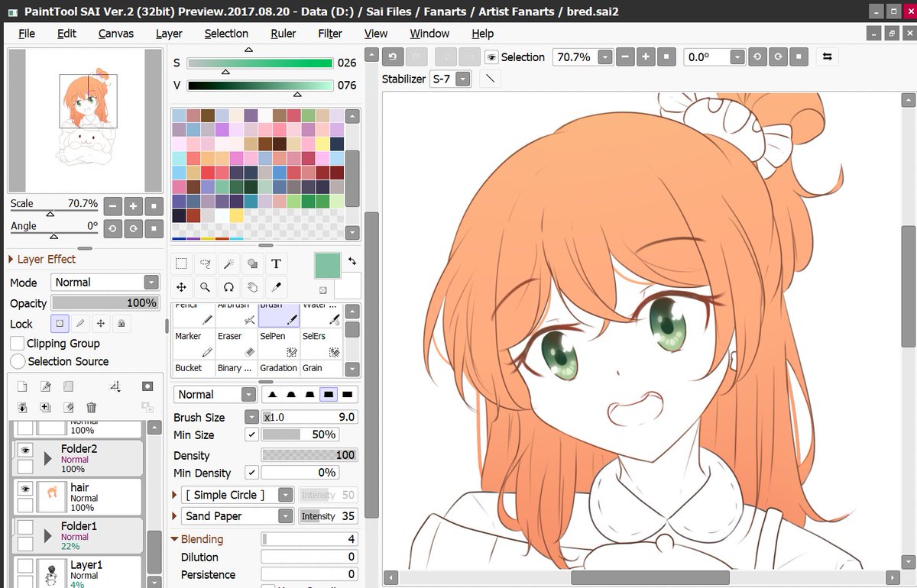Show the Folder1 layer group

[25, 527]
